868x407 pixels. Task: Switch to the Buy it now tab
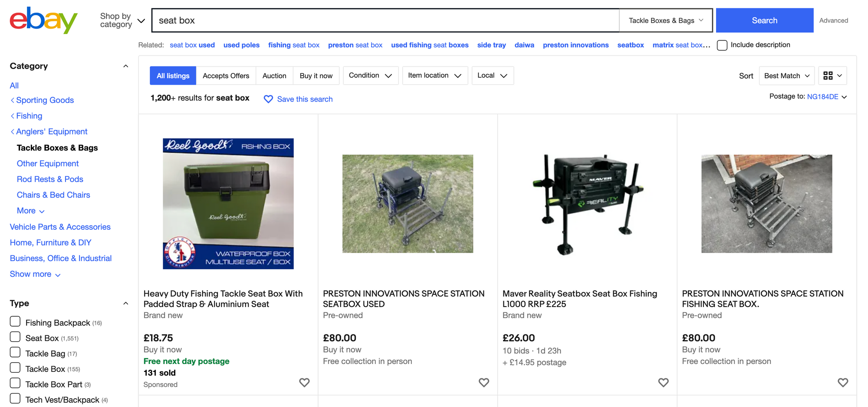point(316,75)
